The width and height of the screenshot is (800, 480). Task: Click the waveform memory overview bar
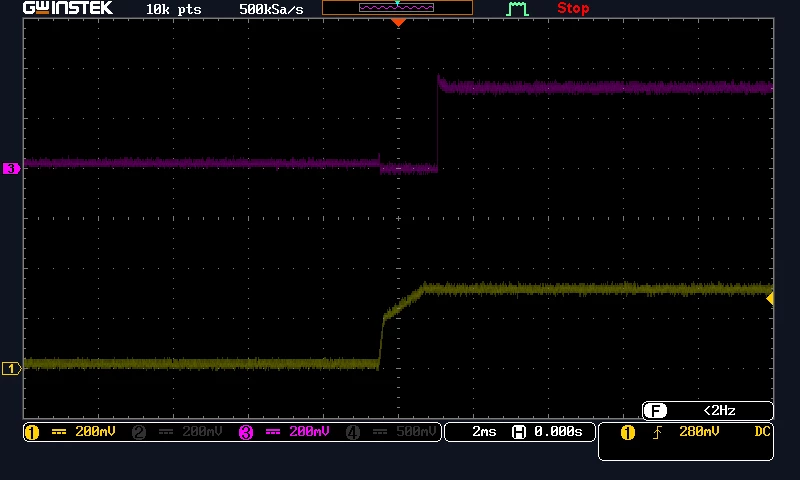pyautogui.click(x=397, y=8)
